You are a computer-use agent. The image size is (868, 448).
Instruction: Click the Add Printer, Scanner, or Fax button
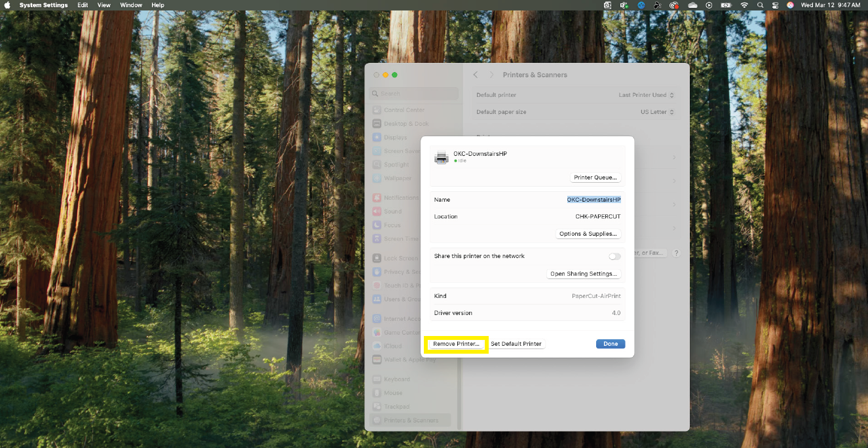[650, 253]
